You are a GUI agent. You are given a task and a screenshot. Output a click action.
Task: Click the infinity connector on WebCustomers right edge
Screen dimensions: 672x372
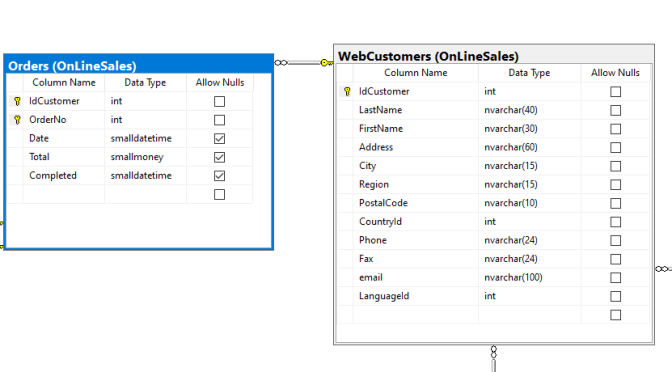(663, 269)
